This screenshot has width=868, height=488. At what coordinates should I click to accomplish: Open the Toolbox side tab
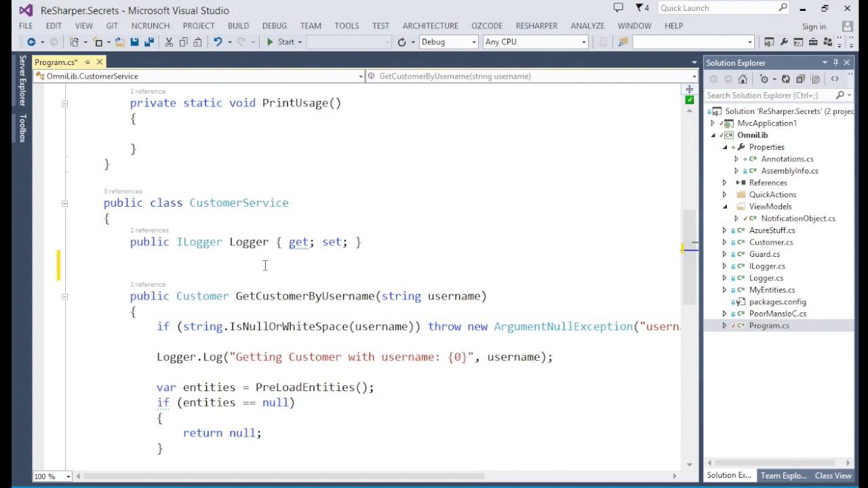pos(22,128)
